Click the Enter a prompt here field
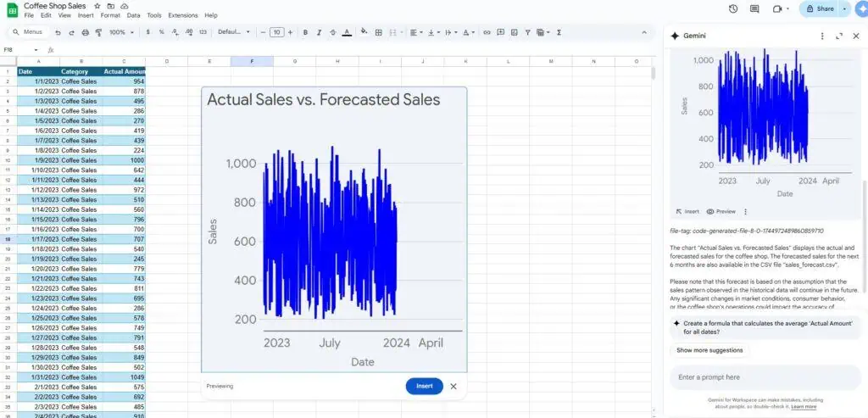 pyautogui.click(x=765, y=377)
